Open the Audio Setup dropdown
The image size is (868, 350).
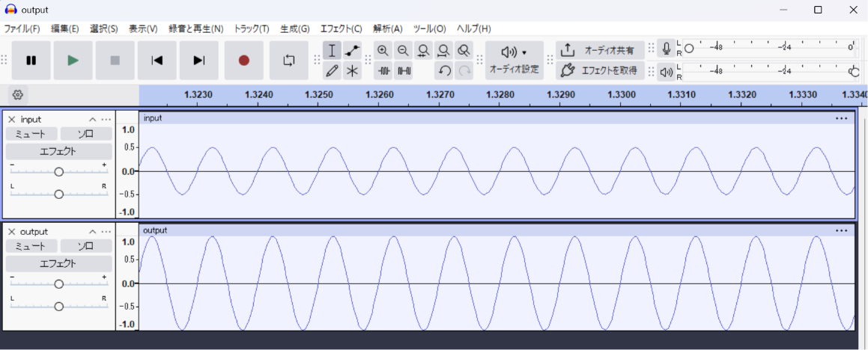[x=515, y=61]
